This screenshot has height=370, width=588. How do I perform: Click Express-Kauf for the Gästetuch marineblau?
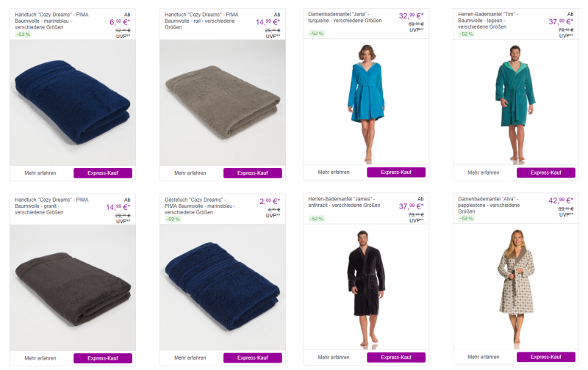[252, 358]
